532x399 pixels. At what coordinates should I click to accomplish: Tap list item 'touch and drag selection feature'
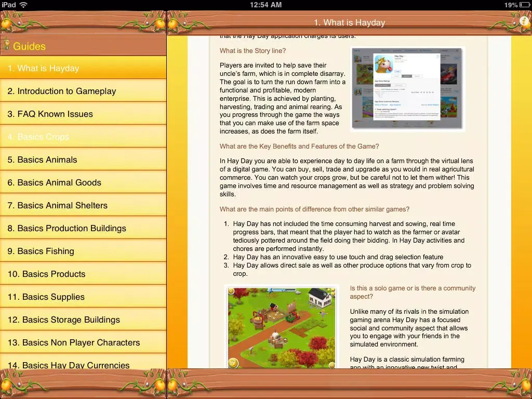(338, 257)
